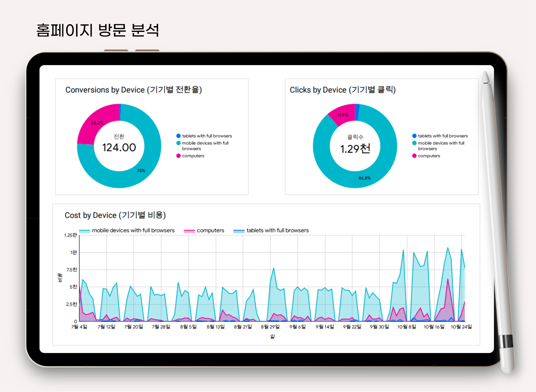Click the 1.29천 clicks total value

tap(355, 149)
